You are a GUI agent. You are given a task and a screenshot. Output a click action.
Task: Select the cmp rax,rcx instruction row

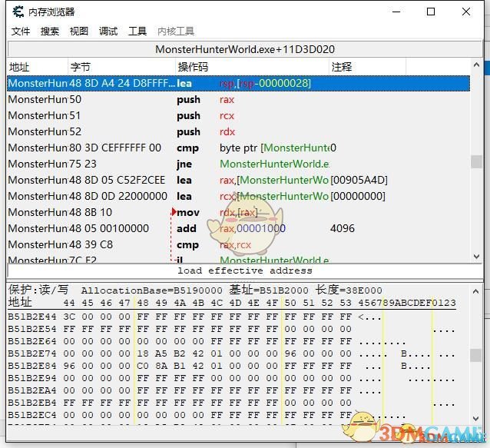click(238, 244)
